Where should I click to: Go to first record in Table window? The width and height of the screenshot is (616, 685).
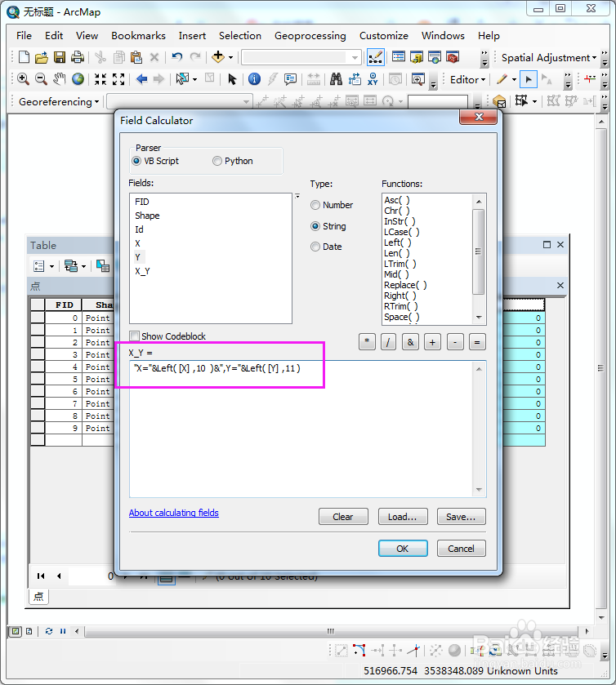point(41,576)
